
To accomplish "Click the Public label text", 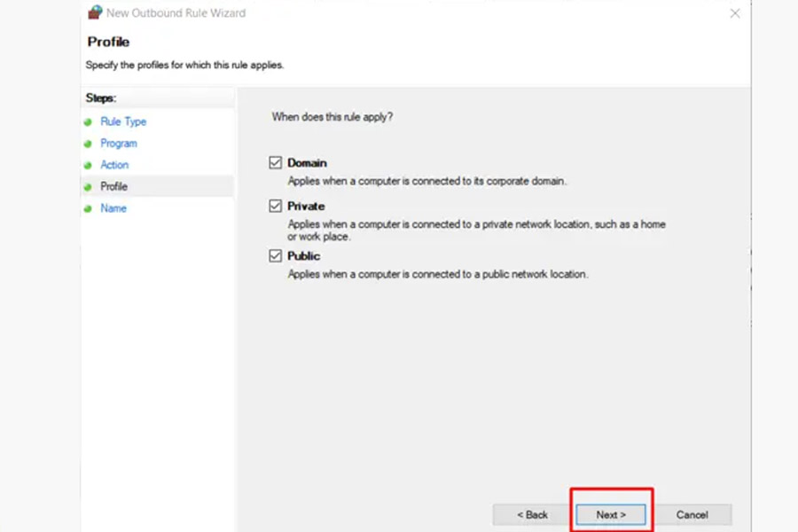I will [304, 256].
